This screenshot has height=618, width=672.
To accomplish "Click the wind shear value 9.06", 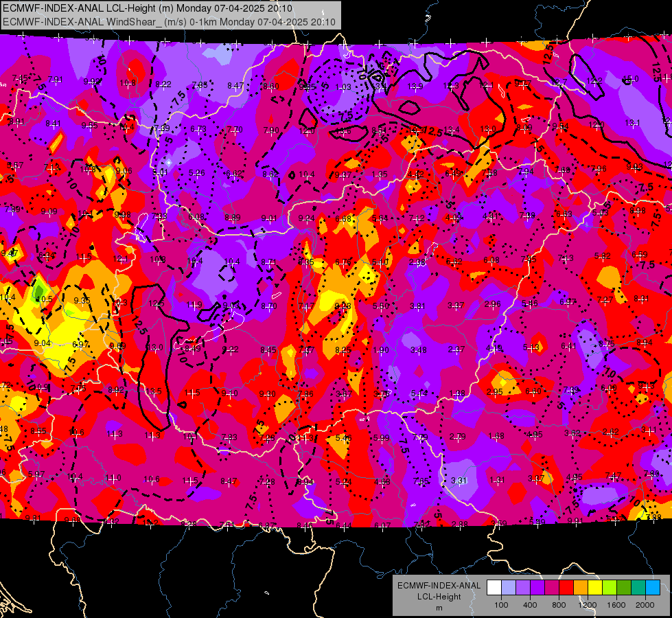I will pos(124,171).
